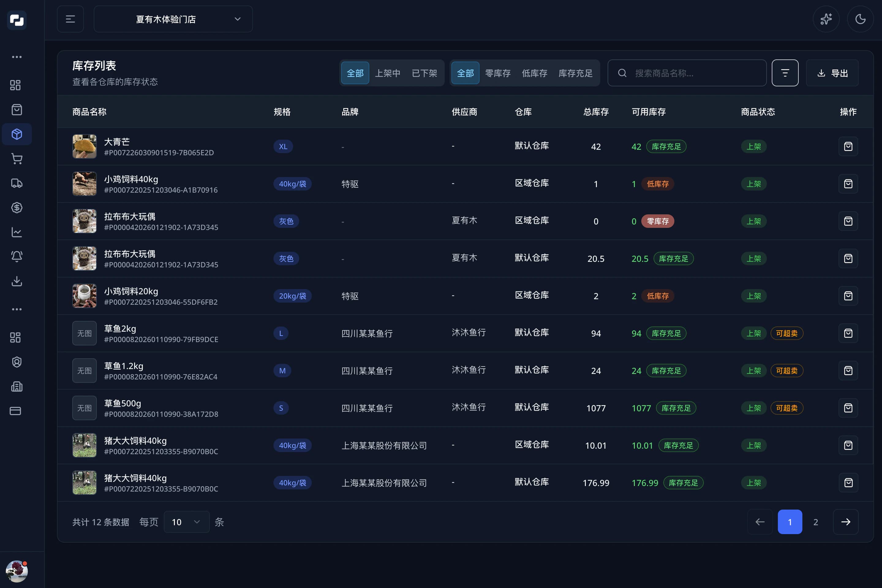Open the line chart analytics icon

point(17,232)
